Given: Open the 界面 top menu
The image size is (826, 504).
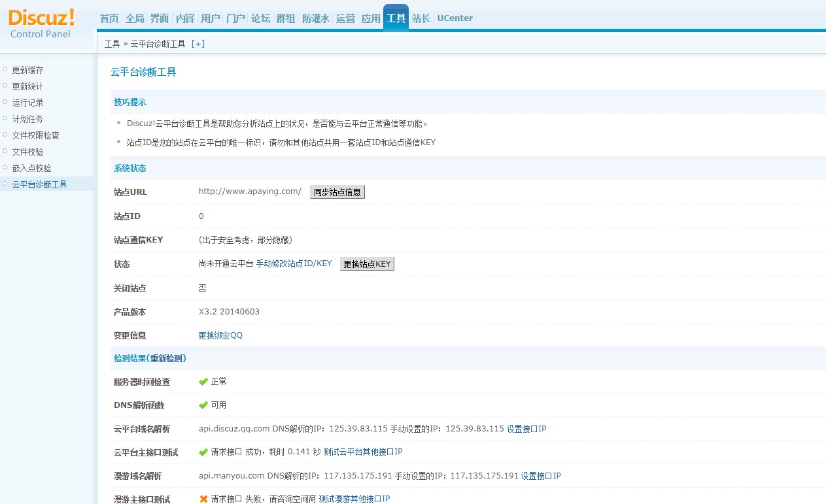Looking at the screenshot, I should point(160,18).
